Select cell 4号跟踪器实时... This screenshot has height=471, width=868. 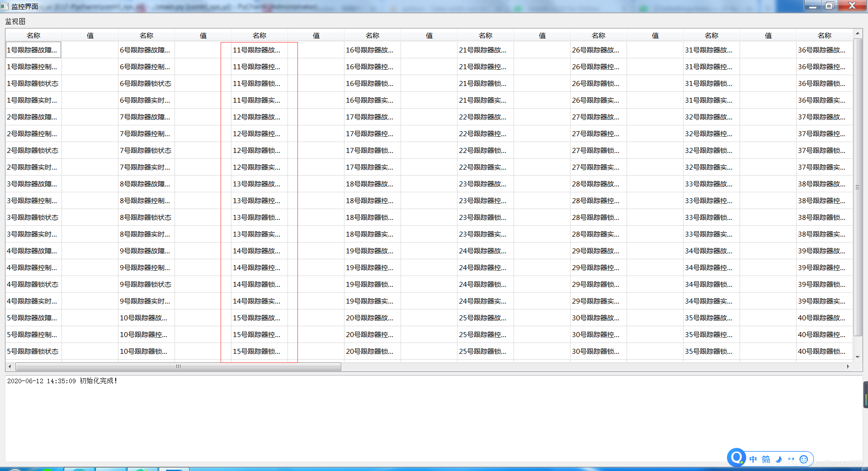[x=33, y=301]
